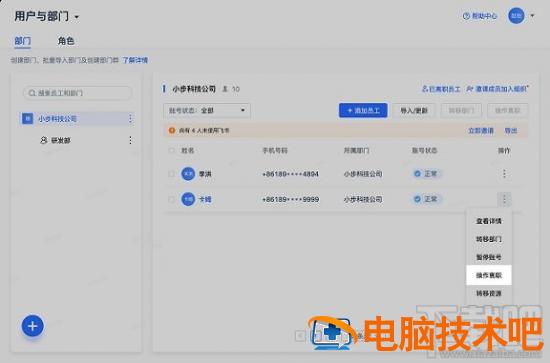Click the greyed 转移部门 toolbar button
This screenshot has width=550, height=363.
461,110
